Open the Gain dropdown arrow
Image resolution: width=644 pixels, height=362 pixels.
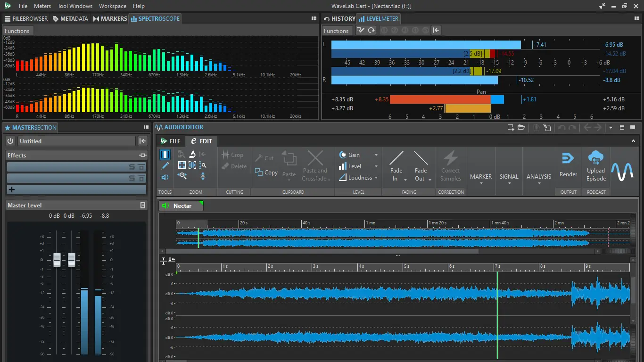376,155
